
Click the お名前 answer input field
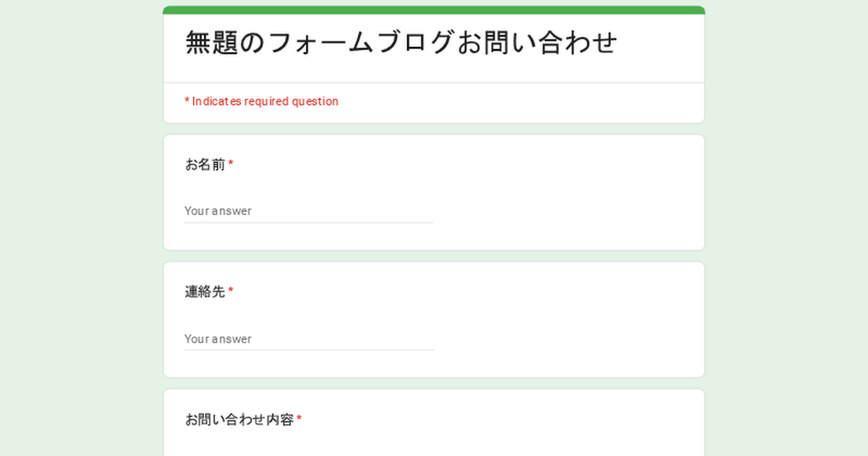click(x=309, y=211)
